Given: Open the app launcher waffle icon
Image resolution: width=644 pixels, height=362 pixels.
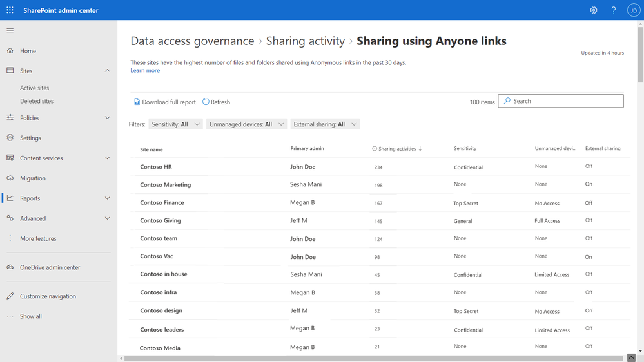Looking at the screenshot, I should (x=10, y=10).
